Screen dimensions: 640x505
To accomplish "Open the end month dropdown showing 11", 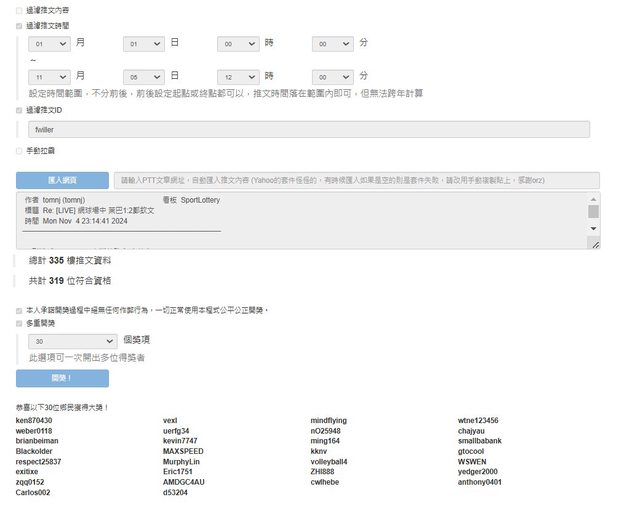I will click(x=49, y=76).
